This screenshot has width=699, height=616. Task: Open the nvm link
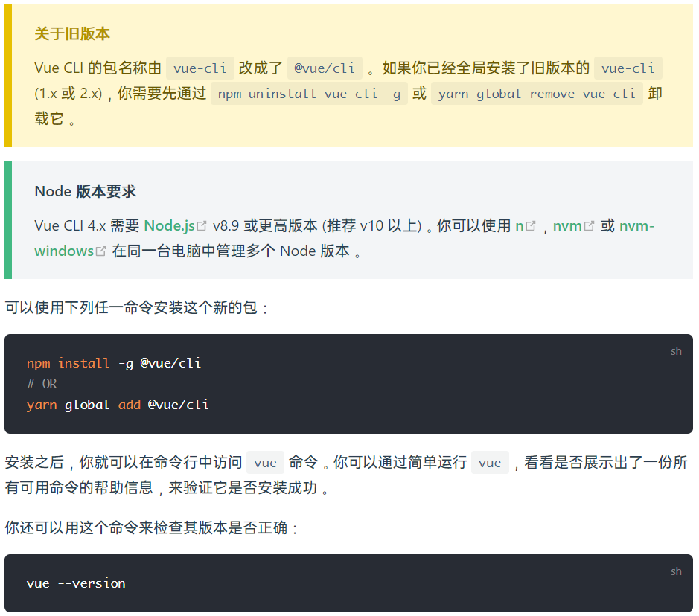[x=567, y=226]
